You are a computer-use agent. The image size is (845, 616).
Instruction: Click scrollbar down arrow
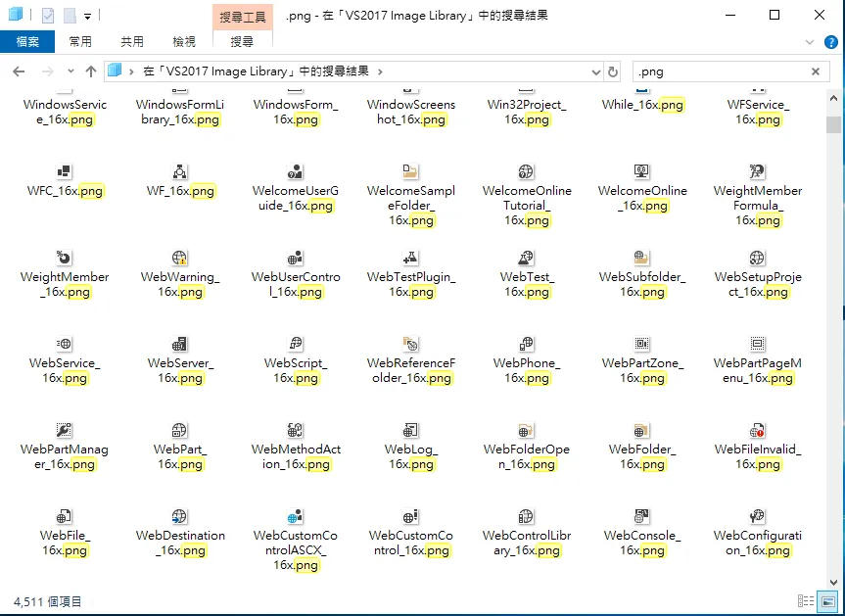pos(833,583)
